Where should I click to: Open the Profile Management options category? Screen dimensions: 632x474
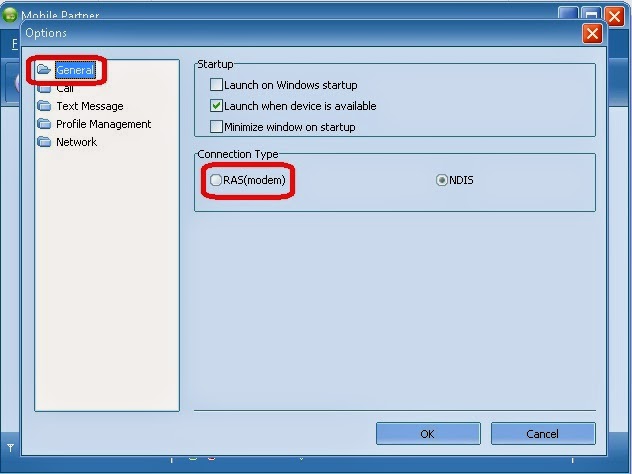coord(104,124)
